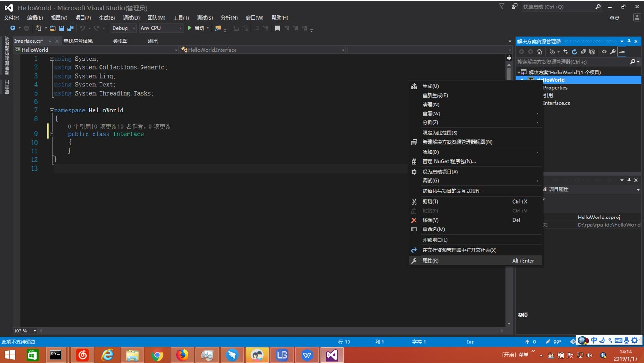
Task: Toggle auto-hide pin of the properties panel
Action: (x=629, y=180)
